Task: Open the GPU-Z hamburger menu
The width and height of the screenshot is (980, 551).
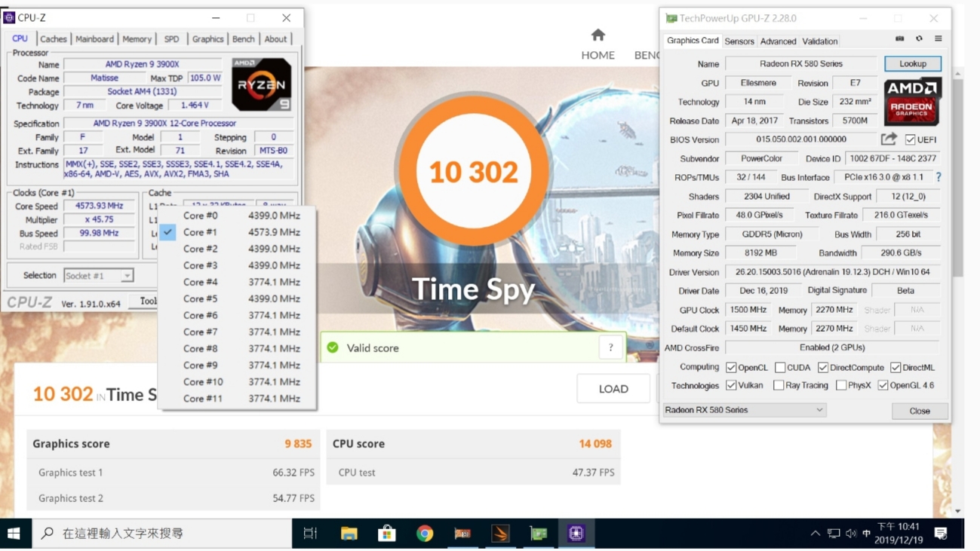Action: [x=938, y=38]
